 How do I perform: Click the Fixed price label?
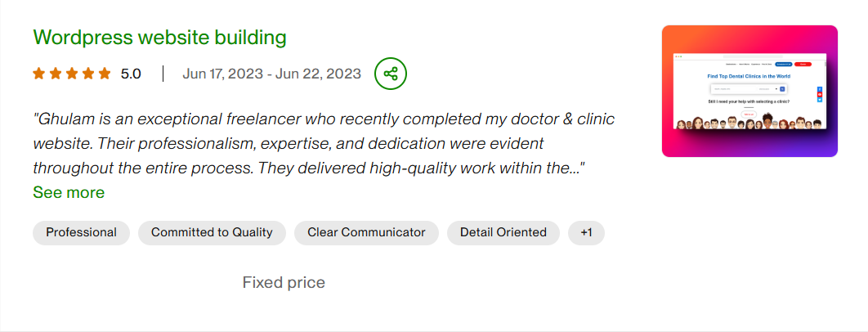[284, 283]
